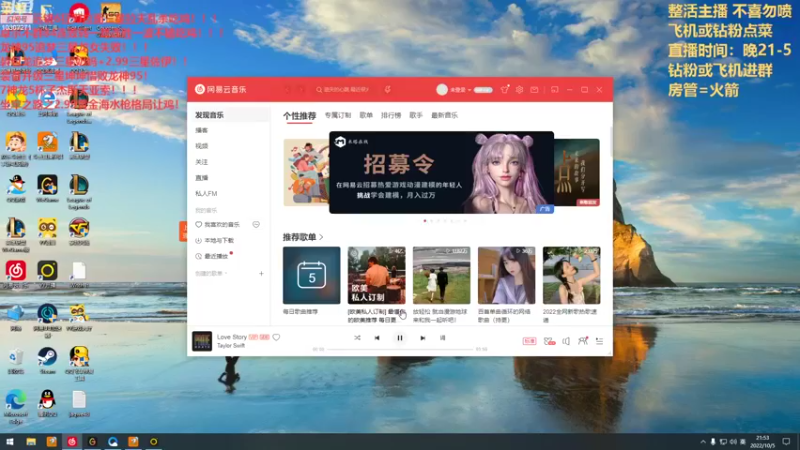Screen dimensions: 800x450
Task: Open the 每日歌曲推荐 calendar playlist cover
Action: click(311, 276)
